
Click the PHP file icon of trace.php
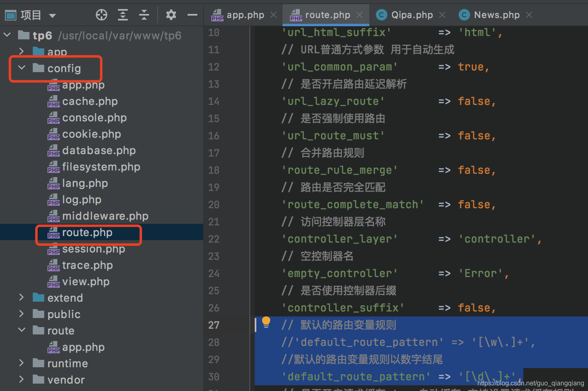54,265
